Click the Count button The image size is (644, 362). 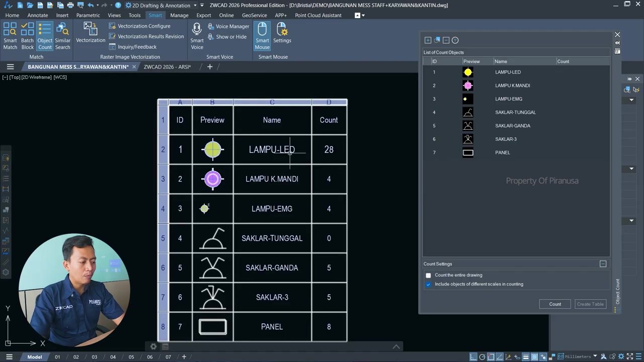[555, 304]
